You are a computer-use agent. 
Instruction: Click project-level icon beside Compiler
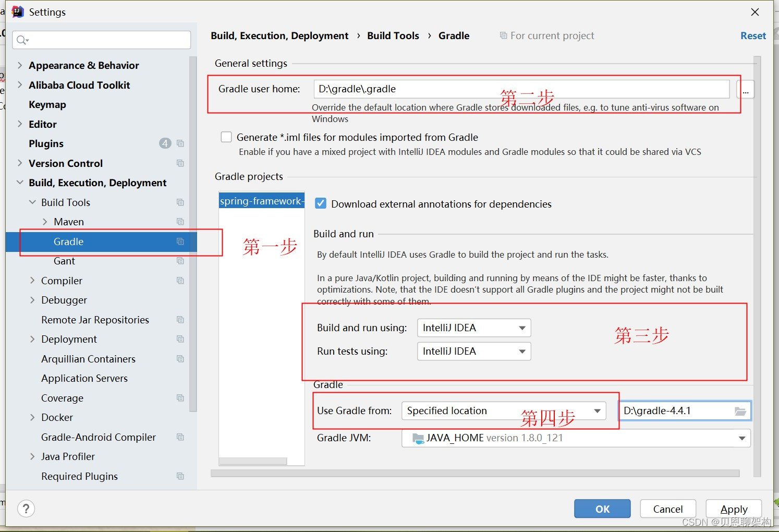(x=180, y=281)
